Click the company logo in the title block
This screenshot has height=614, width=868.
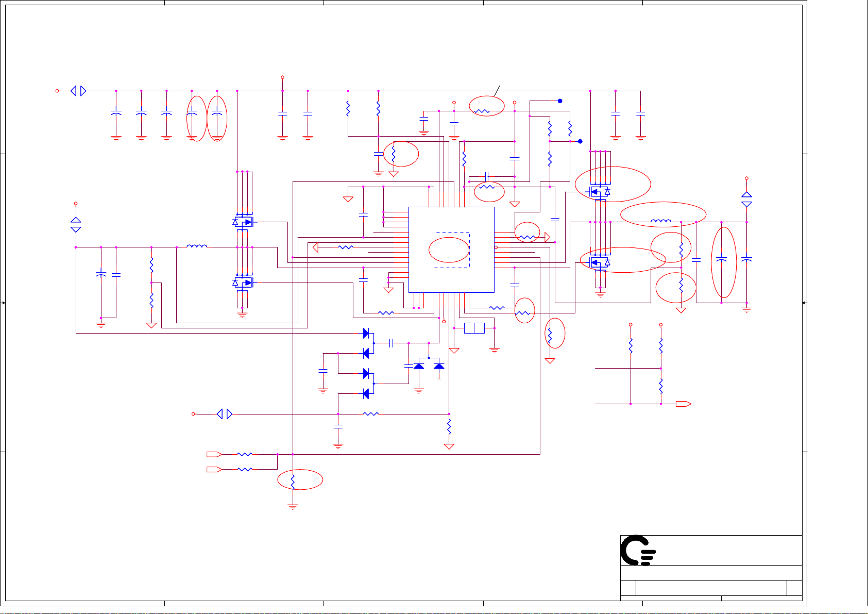coord(638,550)
